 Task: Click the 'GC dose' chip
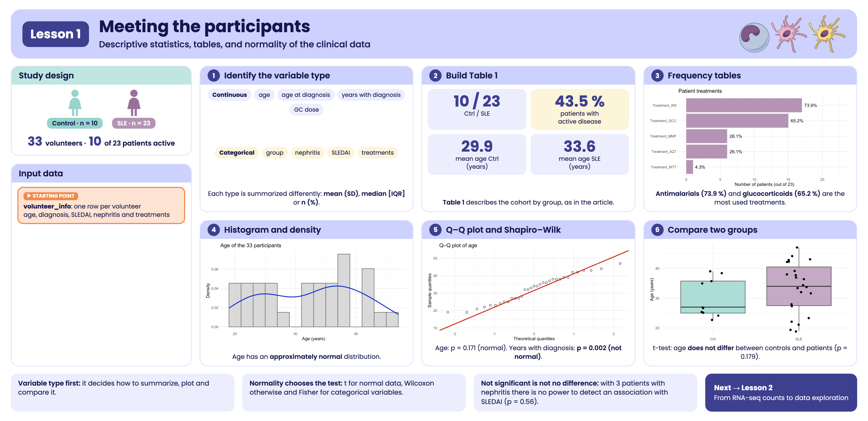point(306,109)
